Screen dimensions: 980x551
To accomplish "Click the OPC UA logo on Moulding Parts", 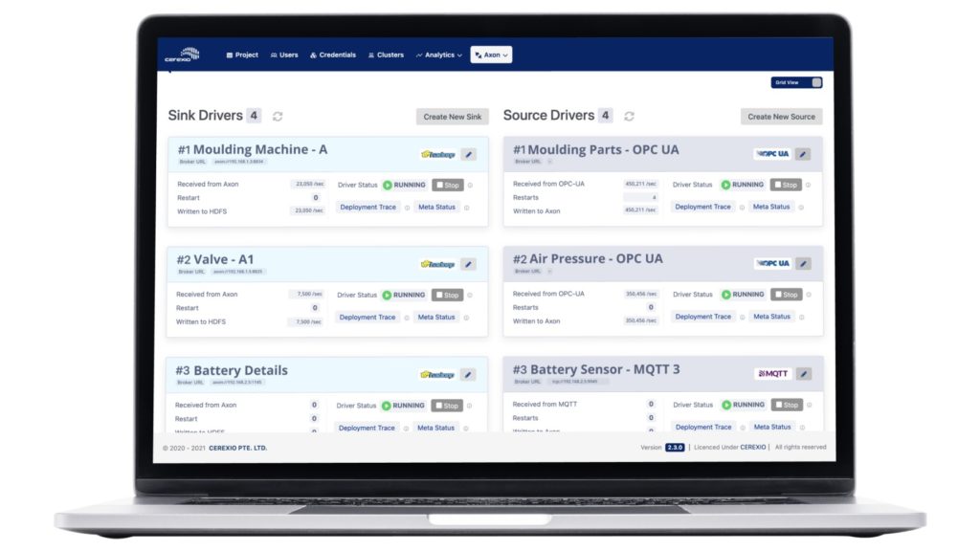I will [x=772, y=154].
